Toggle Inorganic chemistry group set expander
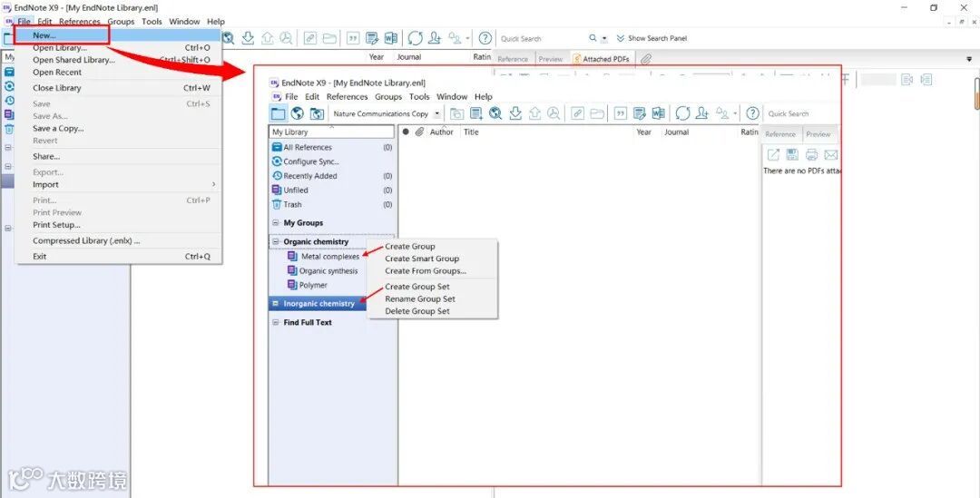980x498 pixels. 276,304
